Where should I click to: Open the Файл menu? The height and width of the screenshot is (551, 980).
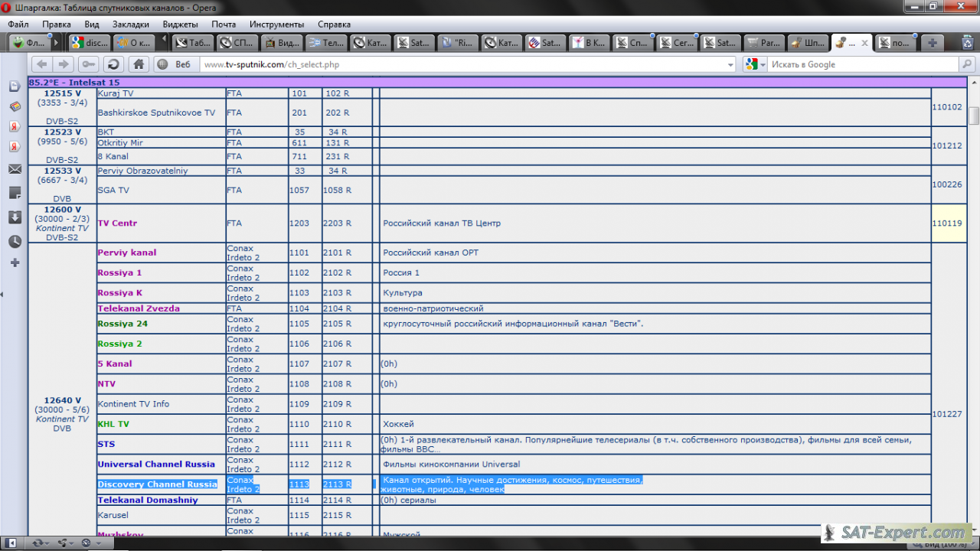18,24
